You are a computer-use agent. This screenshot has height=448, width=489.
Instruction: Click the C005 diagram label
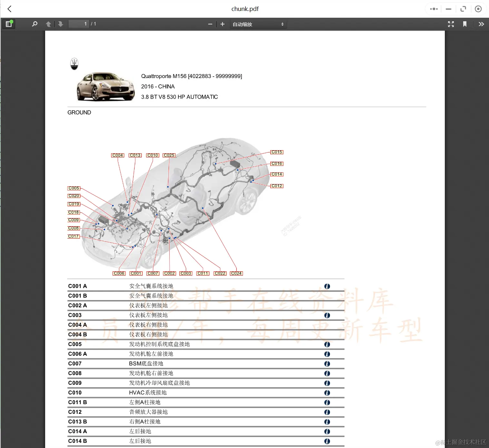tap(74, 188)
